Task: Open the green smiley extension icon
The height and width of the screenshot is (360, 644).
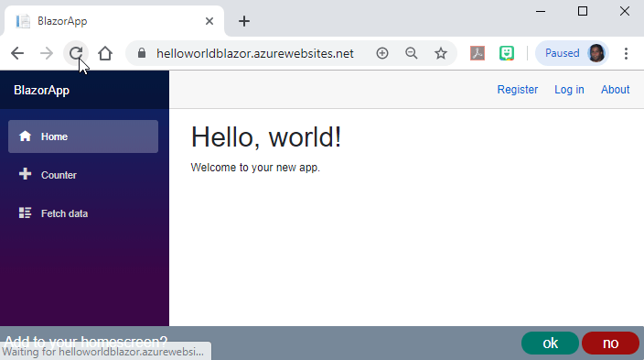Action: 507,53
